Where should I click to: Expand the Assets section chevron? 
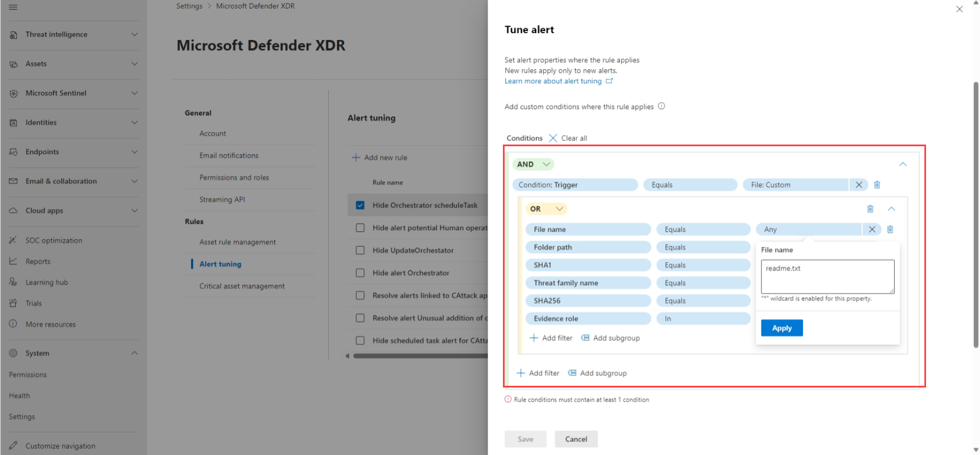pos(134,64)
